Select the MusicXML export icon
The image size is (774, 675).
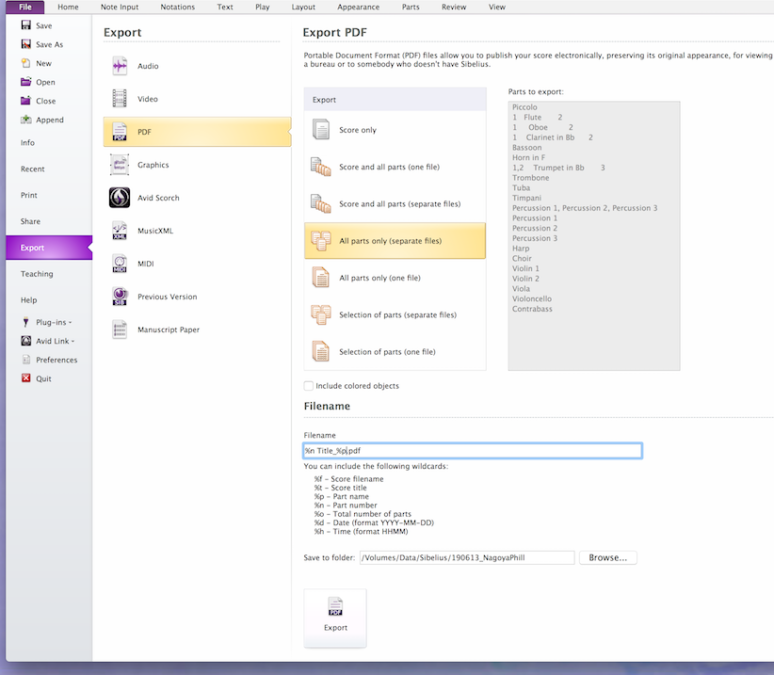[119, 231]
